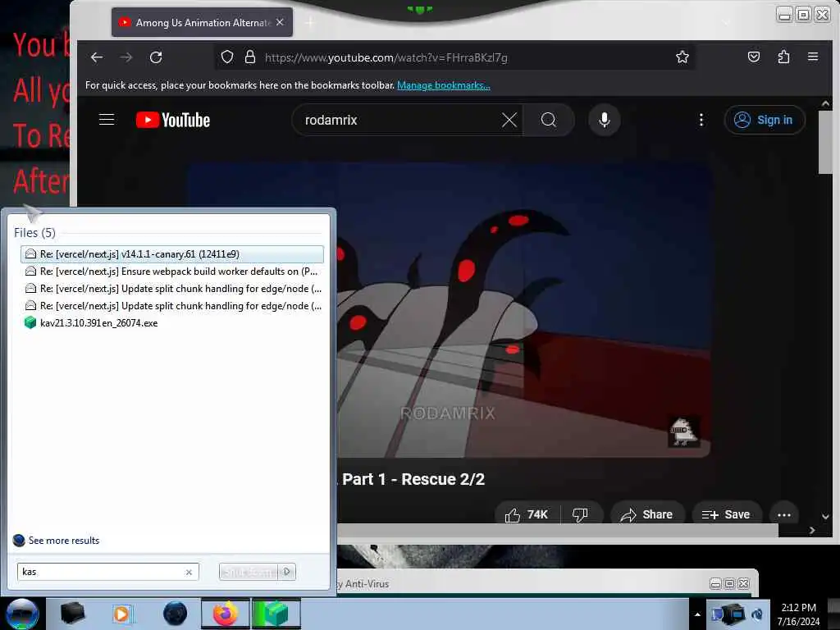Image resolution: width=840 pixels, height=630 pixels.
Task: Switch to Kaspersky installer taskbar button
Action: click(x=276, y=614)
